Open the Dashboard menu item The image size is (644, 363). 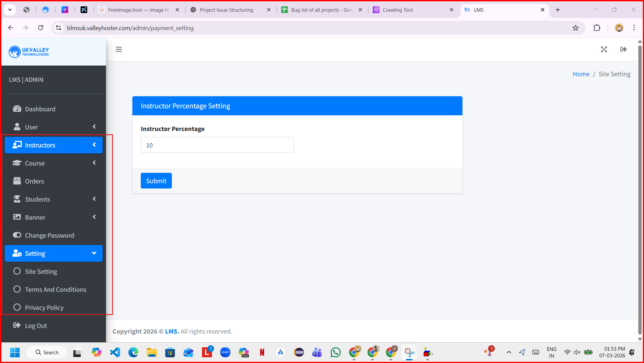(53, 109)
